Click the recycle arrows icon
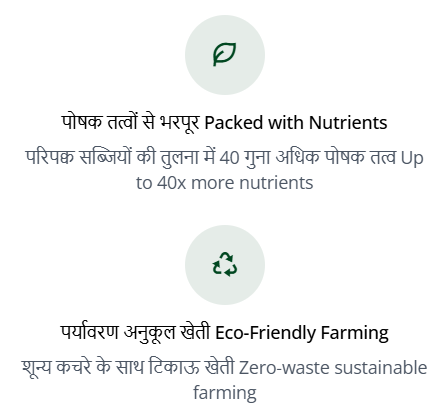The image size is (448, 408). coord(225,264)
